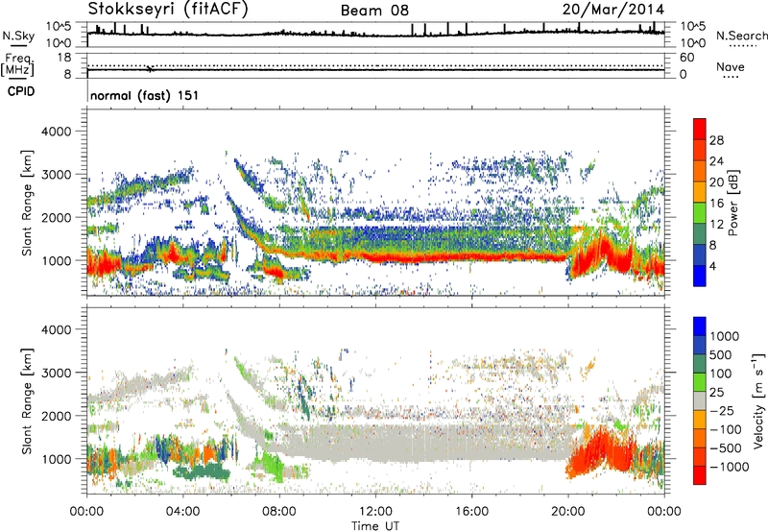Viewport: 768px width, 532px height.
Task: Click the 'CPID' label
Action: pyautogui.click(x=20, y=91)
